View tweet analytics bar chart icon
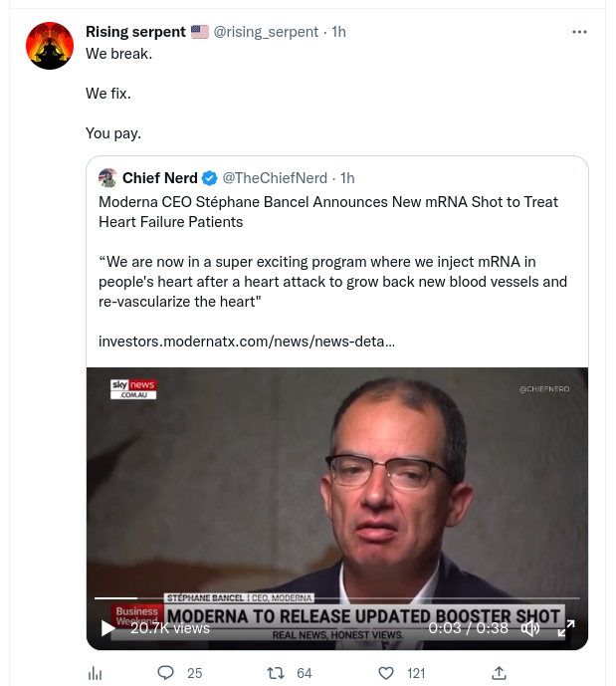The width and height of the screenshot is (616, 686). click(96, 673)
